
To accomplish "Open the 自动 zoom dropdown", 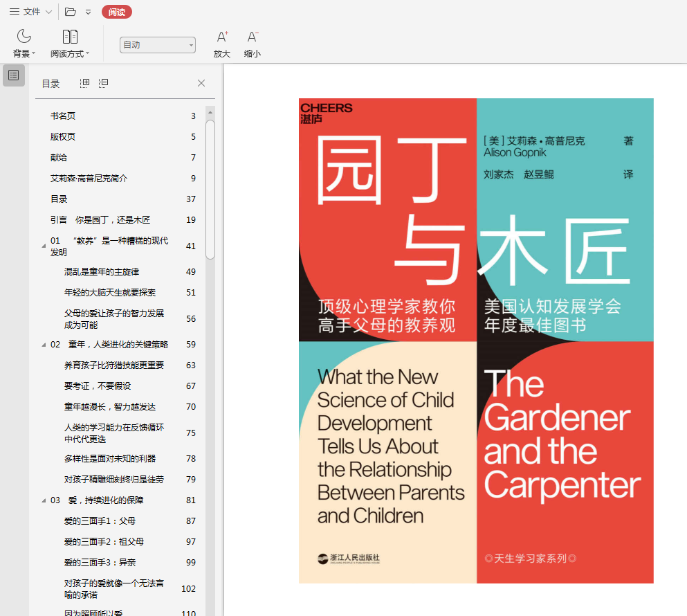I will coord(158,45).
